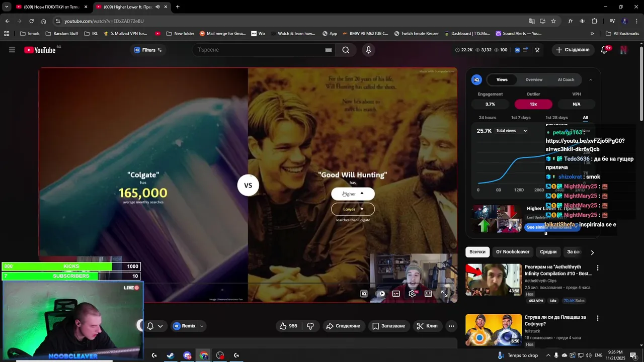Click the Запазване save button
This screenshot has height=362, width=644.
[x=388, y=326]
